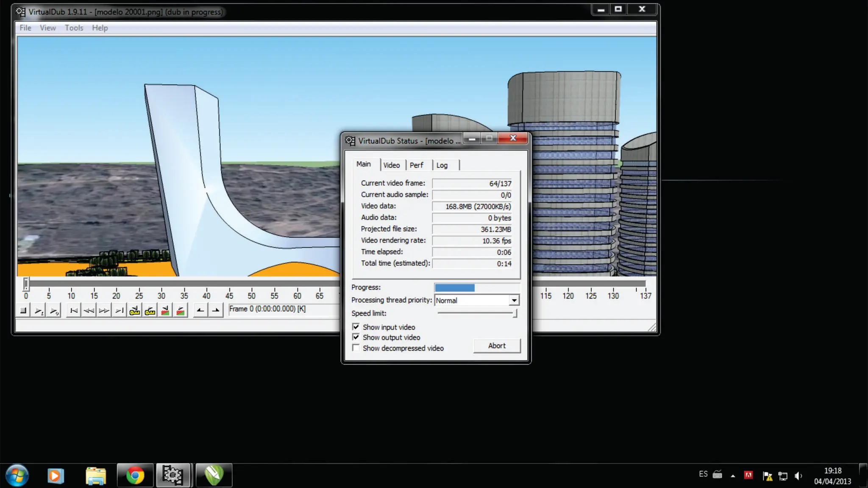Click timeline marker at frame 125
This screenshot has height=488, width=868.
point(591,296)
